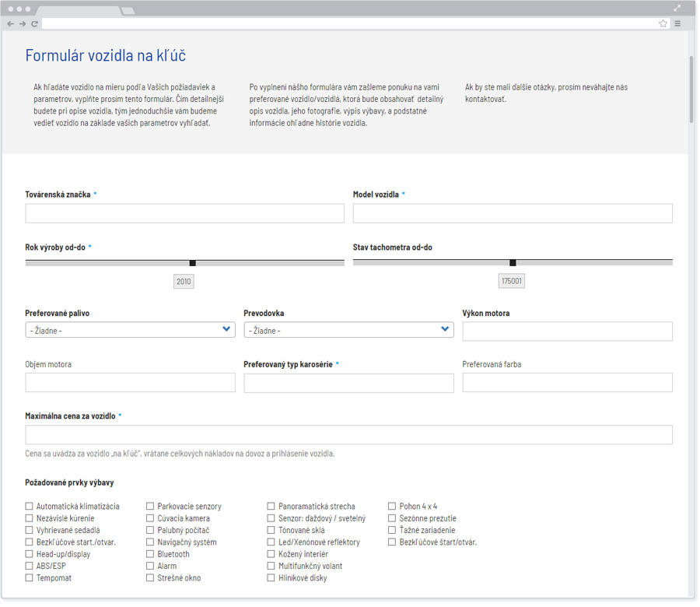Screen dimensions: 700x607
Task: Check the Parkovacie senzory option
Action: [150, 507]
